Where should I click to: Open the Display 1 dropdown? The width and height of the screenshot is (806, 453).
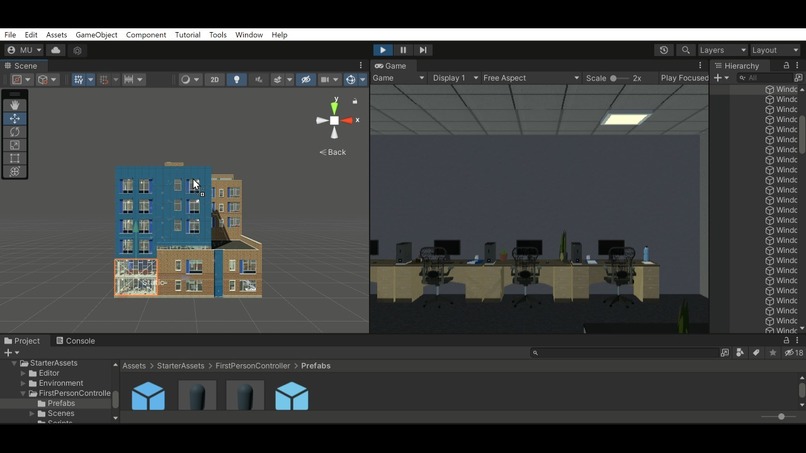tap(455, 78)
